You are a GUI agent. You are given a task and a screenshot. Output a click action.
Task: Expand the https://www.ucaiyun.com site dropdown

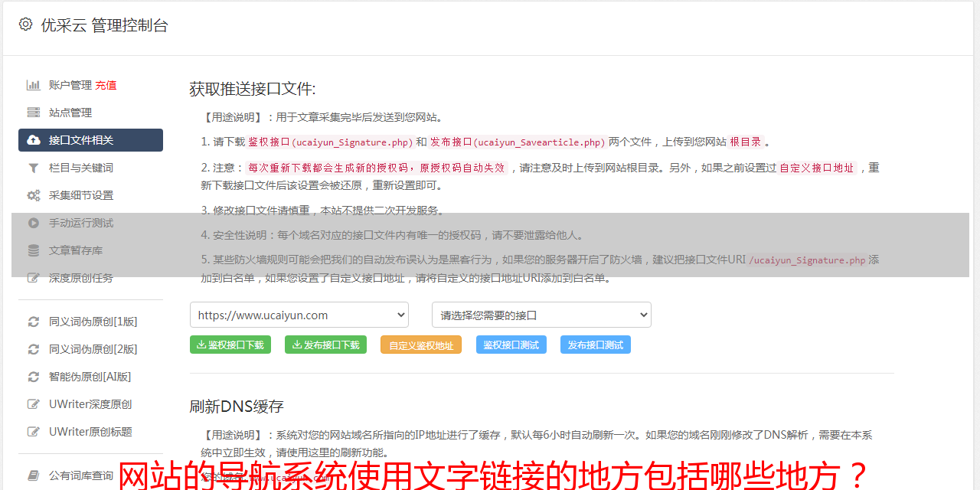[x=299, y=315]
